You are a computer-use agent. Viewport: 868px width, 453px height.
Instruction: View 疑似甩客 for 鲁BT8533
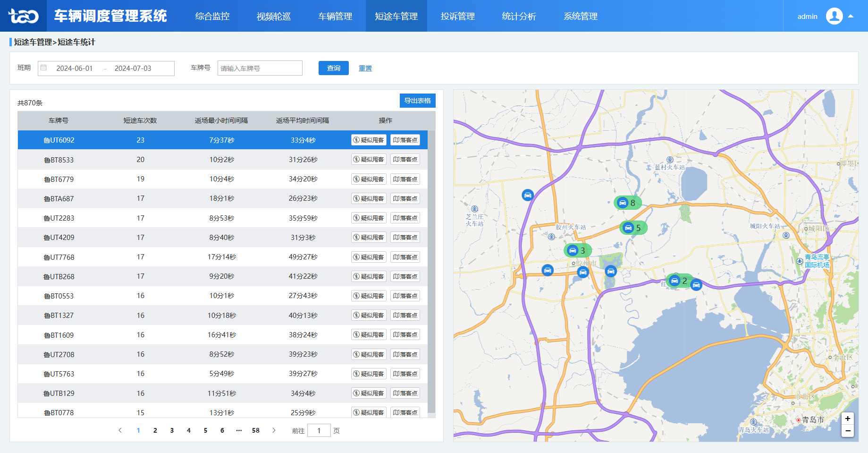pyautogui.click(x=369, y=160)
